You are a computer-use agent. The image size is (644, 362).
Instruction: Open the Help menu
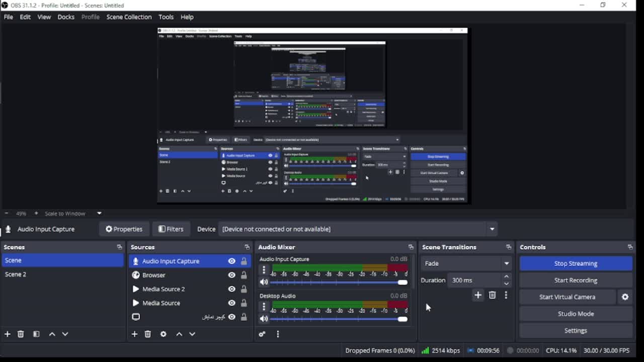click(x=187, y=17)
